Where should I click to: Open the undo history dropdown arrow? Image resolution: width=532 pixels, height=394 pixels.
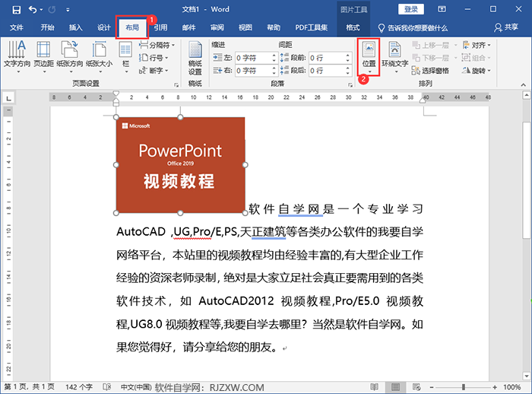click(41, 10)
